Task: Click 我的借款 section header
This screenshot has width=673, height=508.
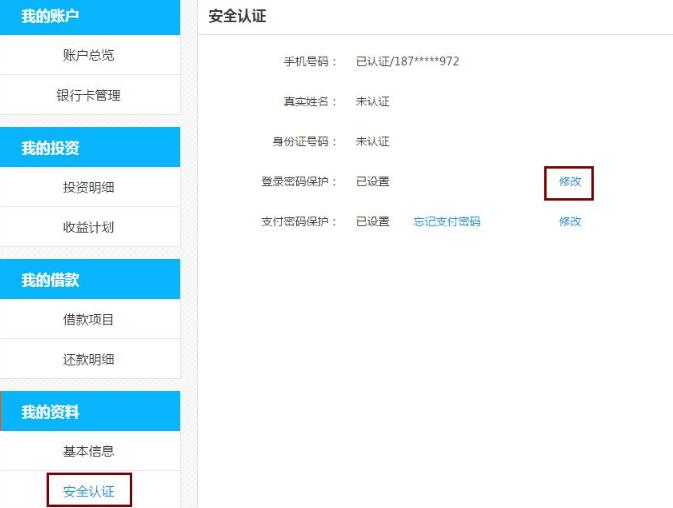Action: point(90,279)
